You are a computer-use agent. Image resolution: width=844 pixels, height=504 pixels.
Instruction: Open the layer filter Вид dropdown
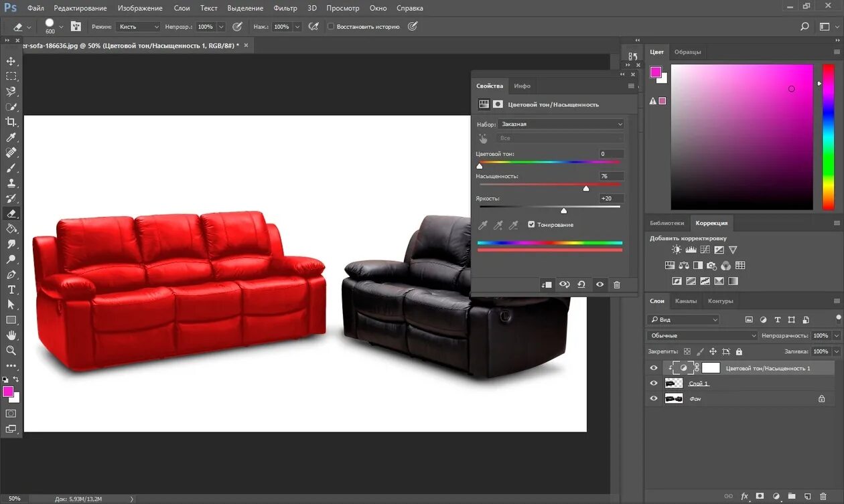click(683, 320)
